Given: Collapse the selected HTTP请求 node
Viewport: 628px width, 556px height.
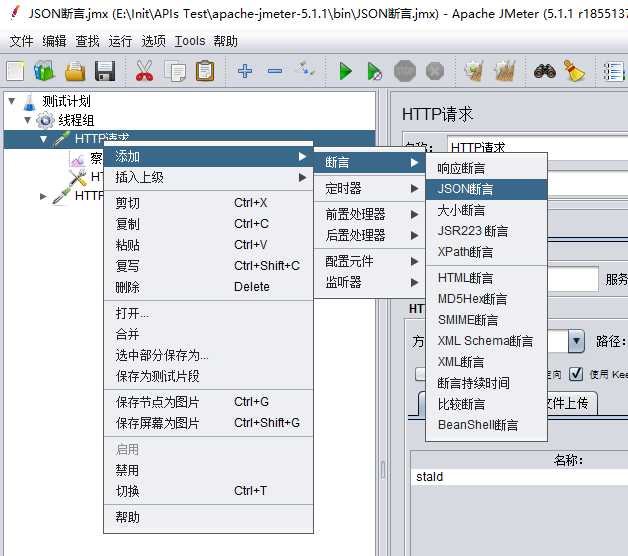Looking at the screenshot, I should (x=43, y=139).
